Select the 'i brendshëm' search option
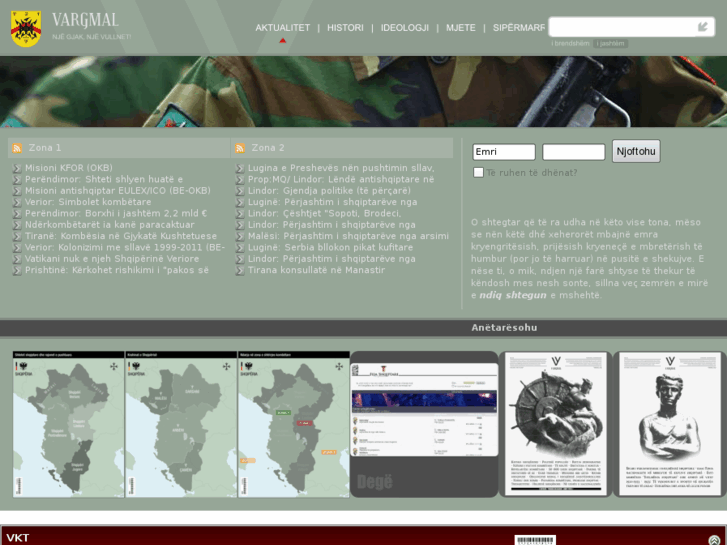Image resolution: width=727 pixels, height=545 pixels. pos(571,43)
